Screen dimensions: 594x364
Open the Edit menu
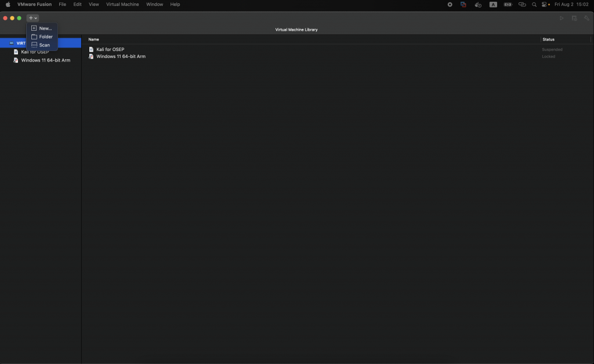77,5
